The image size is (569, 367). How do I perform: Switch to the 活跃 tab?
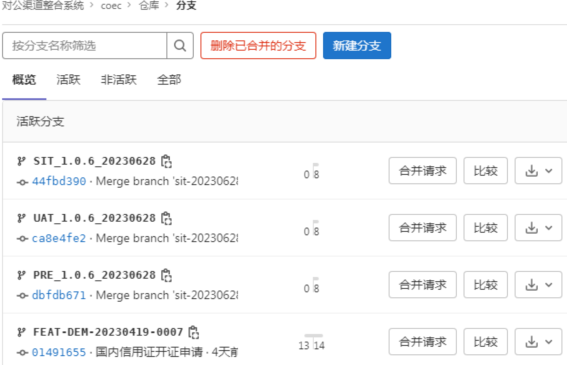point(68,80)
